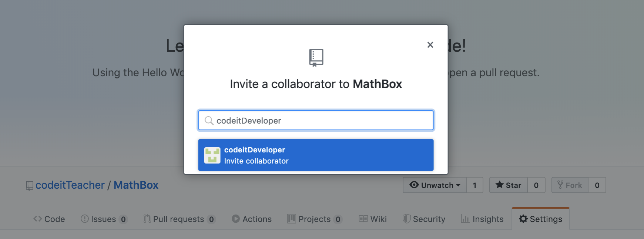Viewport: 644px width, 239px height.
Task: Open the codeitTeacher profile link
Action: pos(70,185)
